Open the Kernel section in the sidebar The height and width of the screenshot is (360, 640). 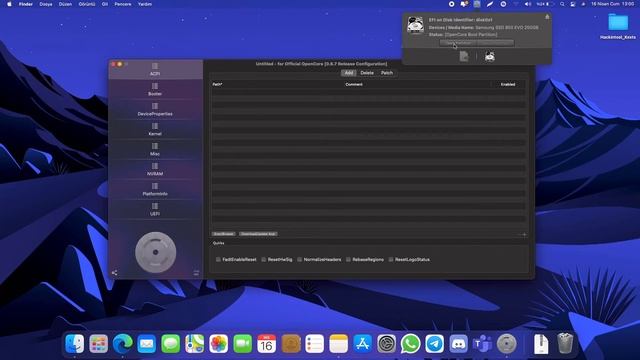coord(155,129)
